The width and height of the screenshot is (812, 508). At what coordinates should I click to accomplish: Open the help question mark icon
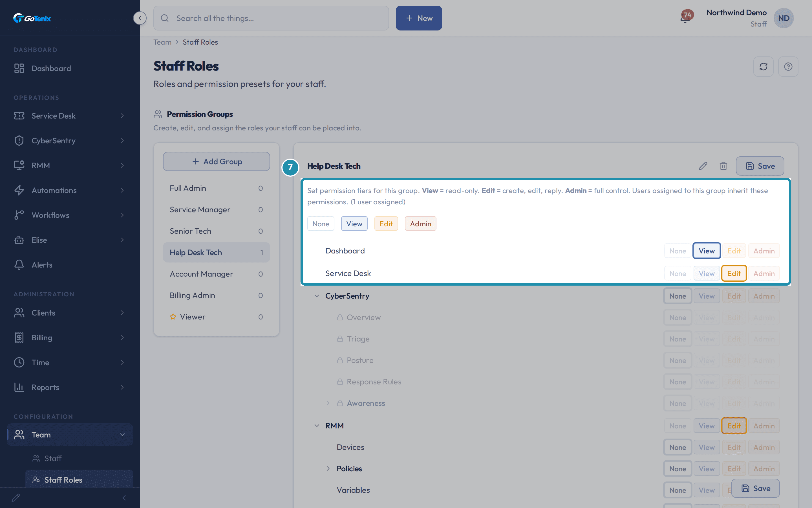788,67
